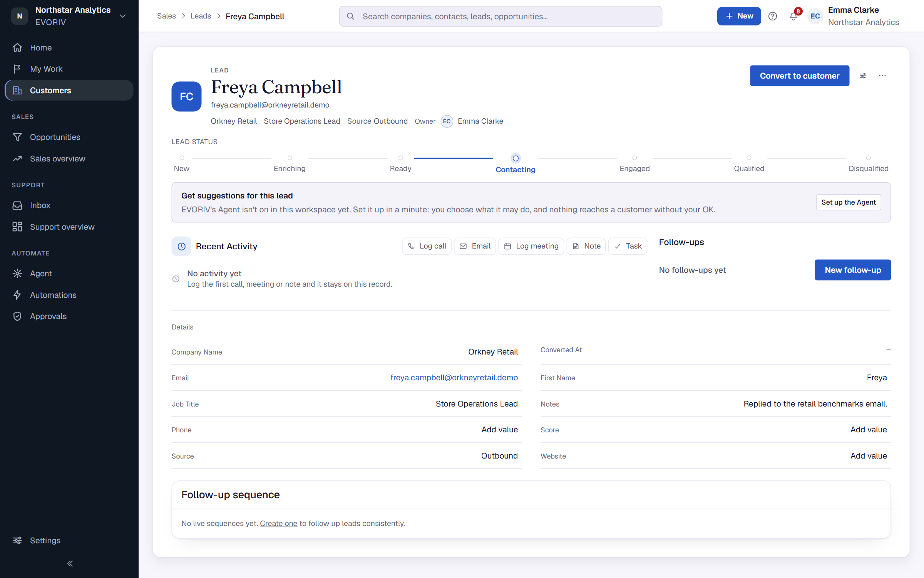Open the notifications bell
The width and height of the screenshot is (924, 578).
(793, 16)
